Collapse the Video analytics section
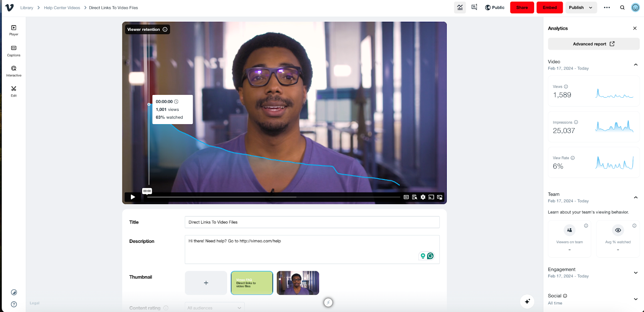This screenshot has width=644, height=312. [636, 65]
